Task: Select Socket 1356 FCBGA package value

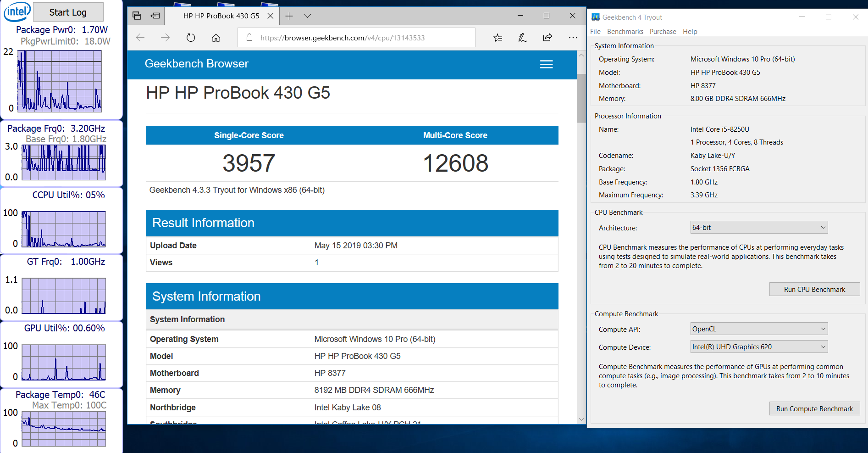Action: click(720, 169)
